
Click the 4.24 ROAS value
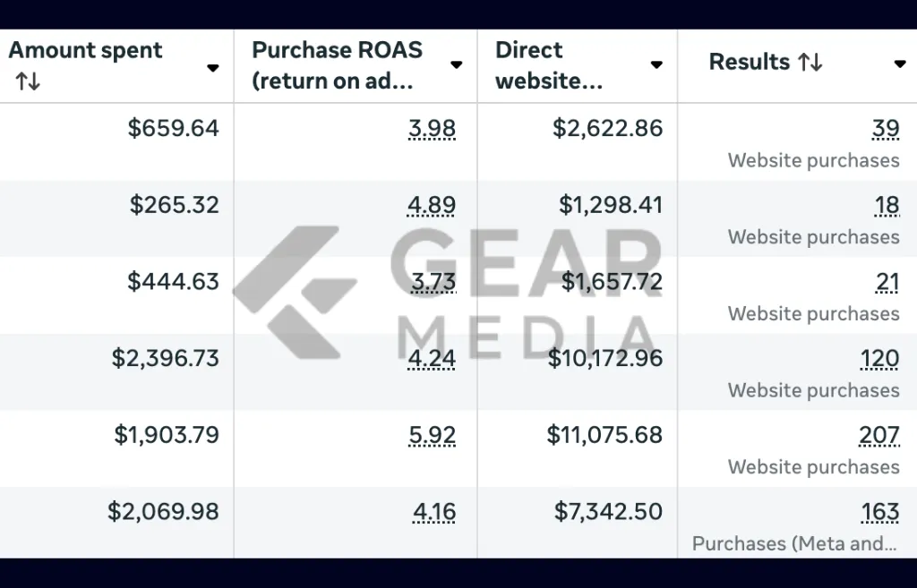pos(432,358)
